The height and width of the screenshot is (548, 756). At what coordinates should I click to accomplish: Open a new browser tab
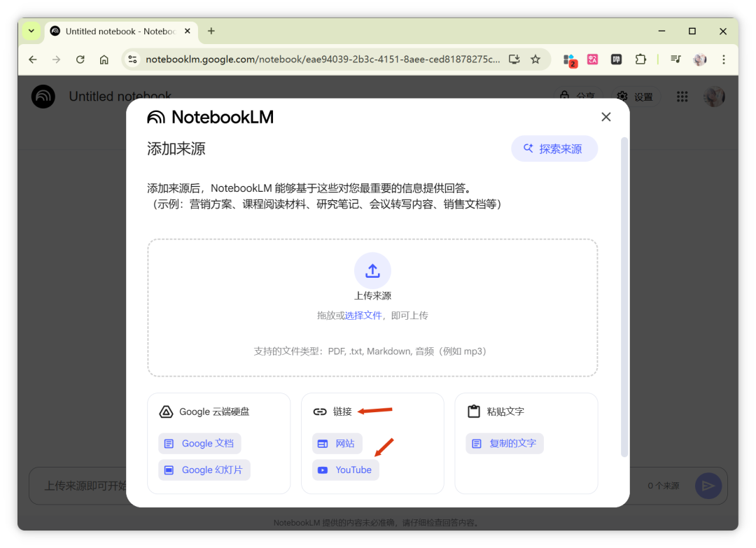[x=211, y=31]
